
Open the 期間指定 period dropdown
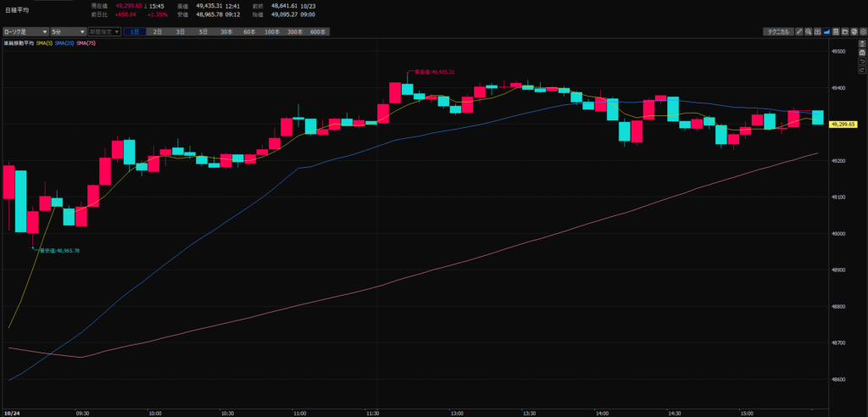pos(104,31)
